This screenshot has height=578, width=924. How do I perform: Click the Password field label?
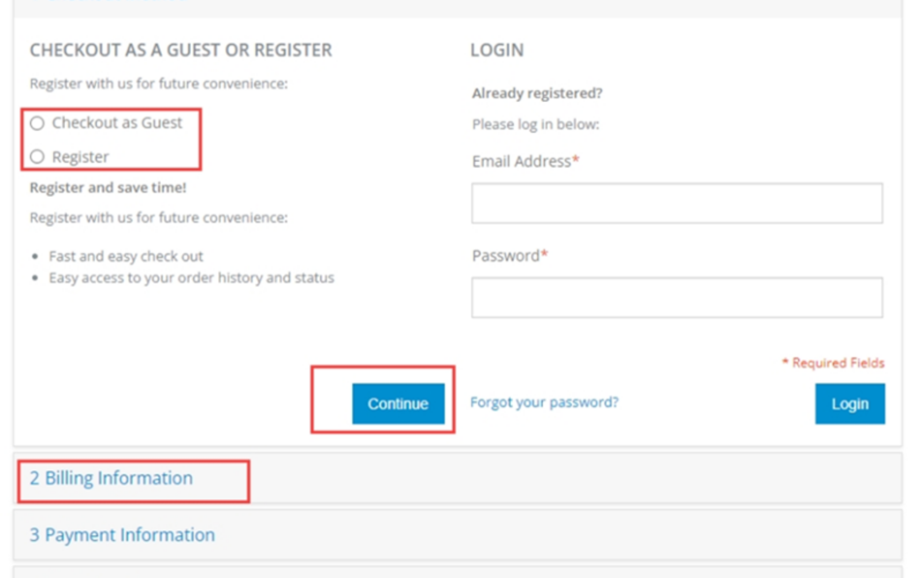pos(506,255)
